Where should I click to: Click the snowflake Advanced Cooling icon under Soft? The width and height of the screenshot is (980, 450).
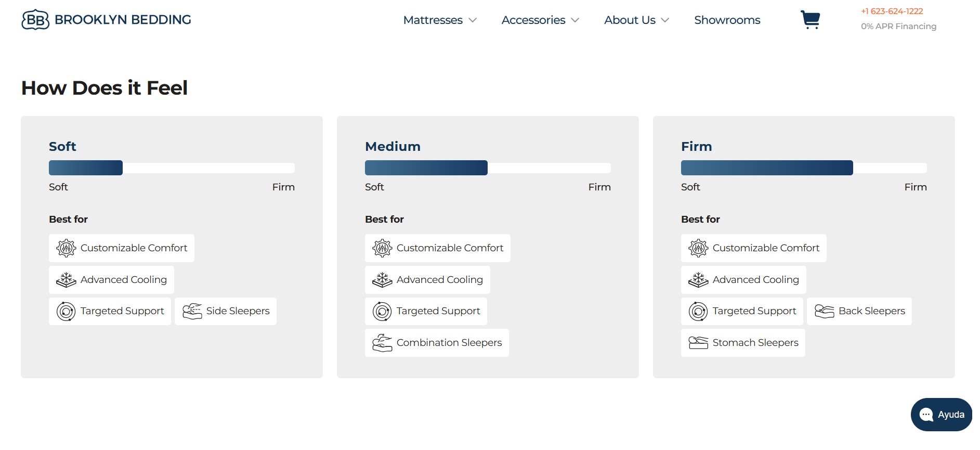tap(66, 280)
